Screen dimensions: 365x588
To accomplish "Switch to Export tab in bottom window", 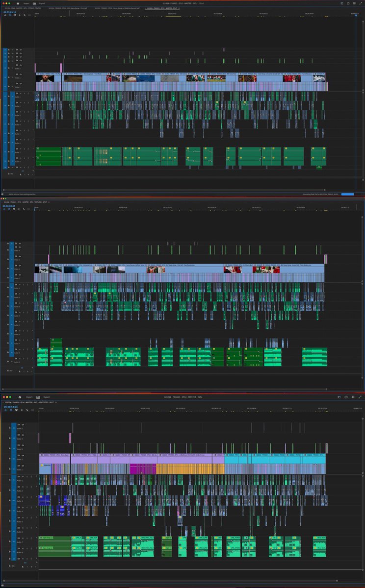I will coord(47,397).
